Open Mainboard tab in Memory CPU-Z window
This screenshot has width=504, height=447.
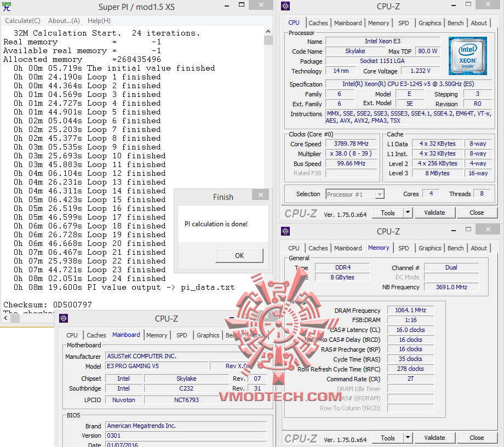point(348,248)
